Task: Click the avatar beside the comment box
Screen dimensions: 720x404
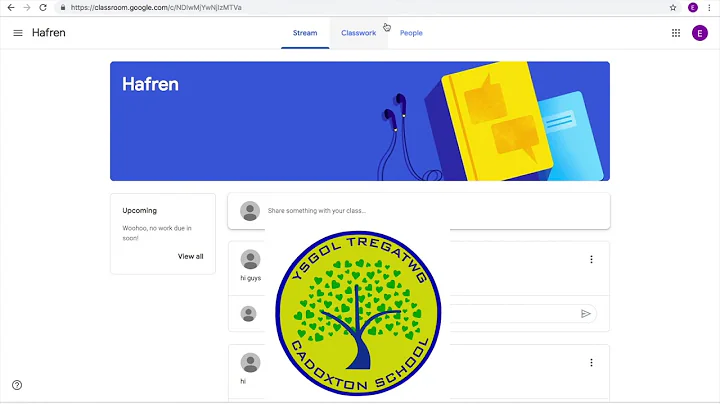Action: click(x=248, y=314)
